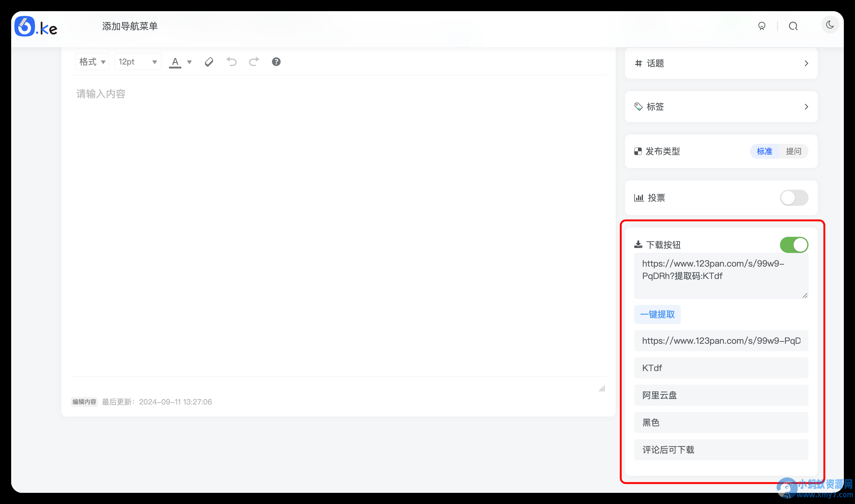Grab the editor resize grip corner
This screenshot has width=855, height=504.
click(x=602, y=389)
